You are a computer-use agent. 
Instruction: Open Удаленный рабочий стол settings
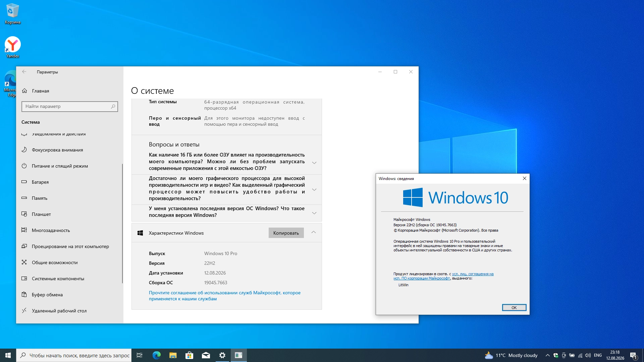[x=70, y=311]
